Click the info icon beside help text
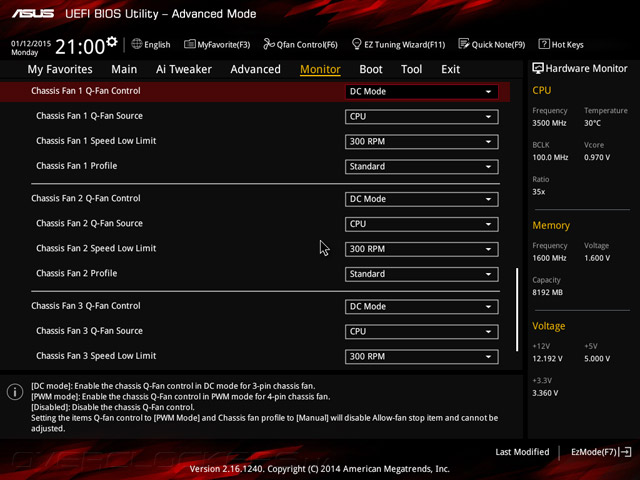 [15, 392]
